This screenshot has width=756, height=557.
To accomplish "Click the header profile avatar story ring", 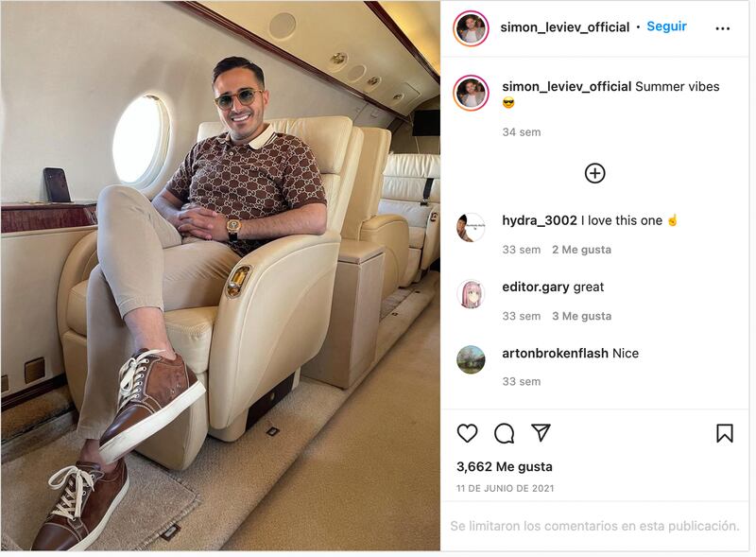I will click(471, 28).
